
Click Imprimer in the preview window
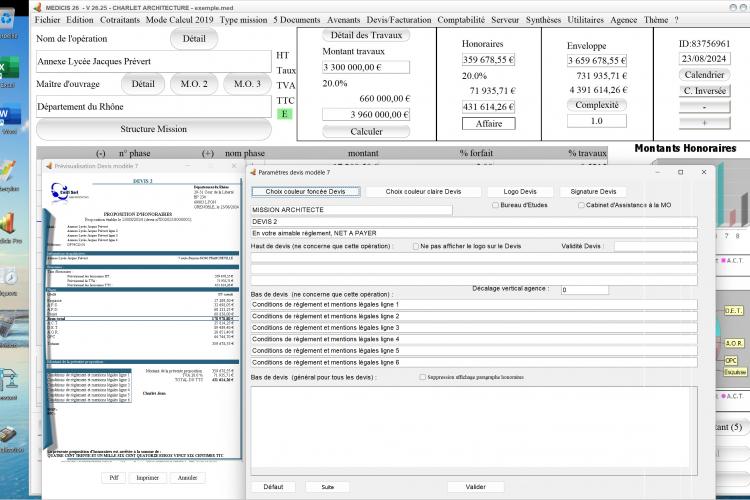point(147,478)
